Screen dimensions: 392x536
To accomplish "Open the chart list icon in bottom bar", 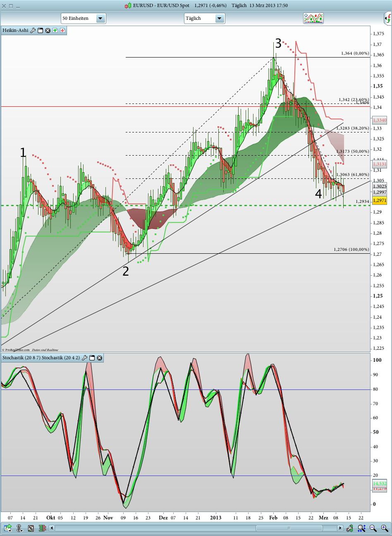I will click(31, 528).
